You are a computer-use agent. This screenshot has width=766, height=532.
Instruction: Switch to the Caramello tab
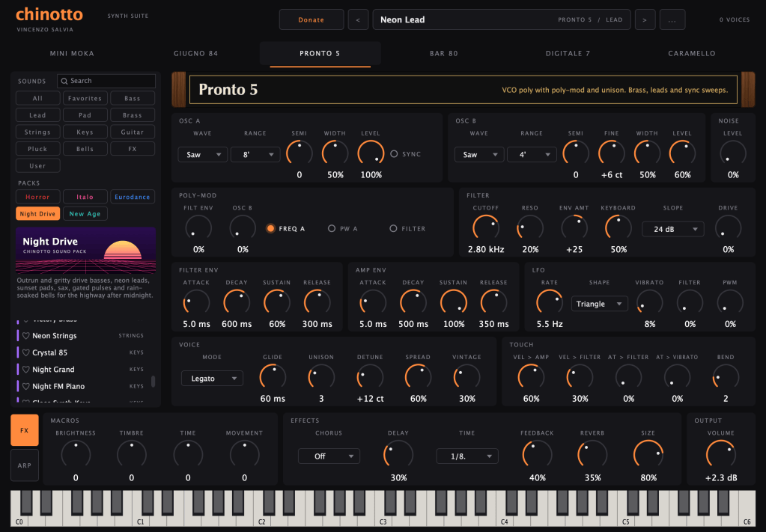coord(692,53)
